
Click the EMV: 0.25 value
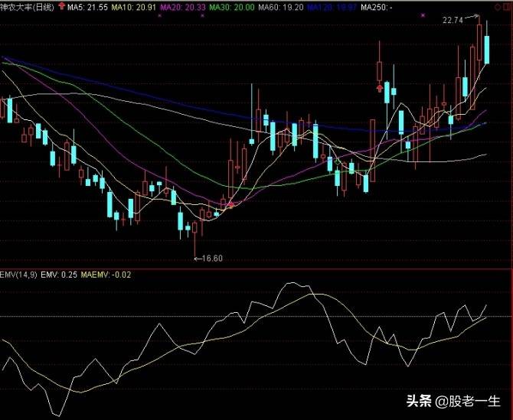click(x=59, y=275)
